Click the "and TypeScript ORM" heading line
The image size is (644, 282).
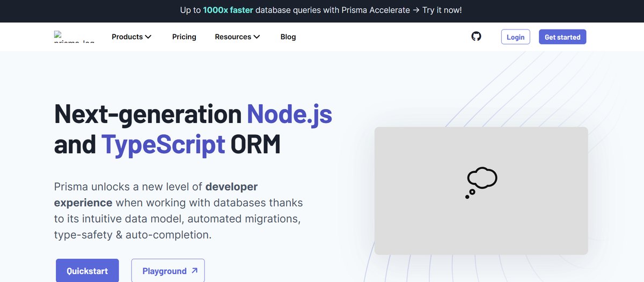point(167,144)
